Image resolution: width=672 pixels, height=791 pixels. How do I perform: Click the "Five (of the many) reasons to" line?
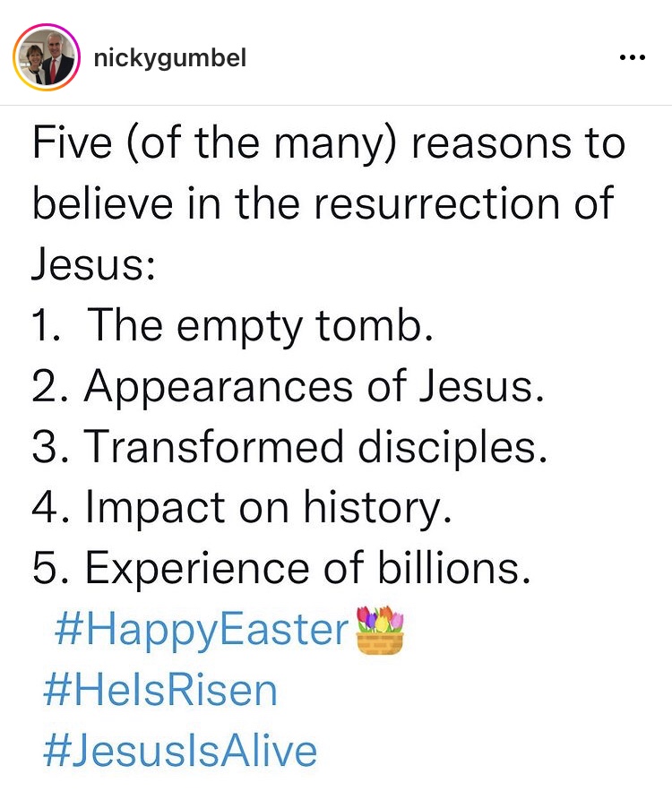coord(328,144)
